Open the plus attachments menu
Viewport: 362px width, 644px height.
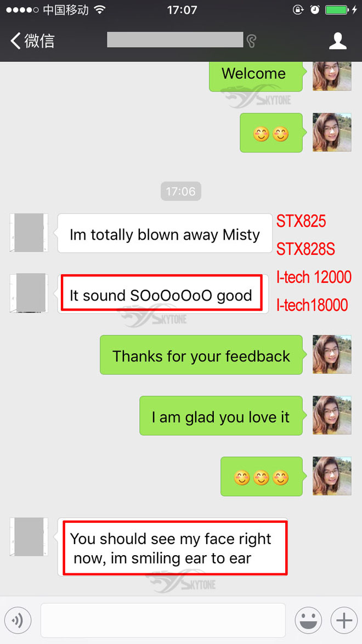pos(343,620)
